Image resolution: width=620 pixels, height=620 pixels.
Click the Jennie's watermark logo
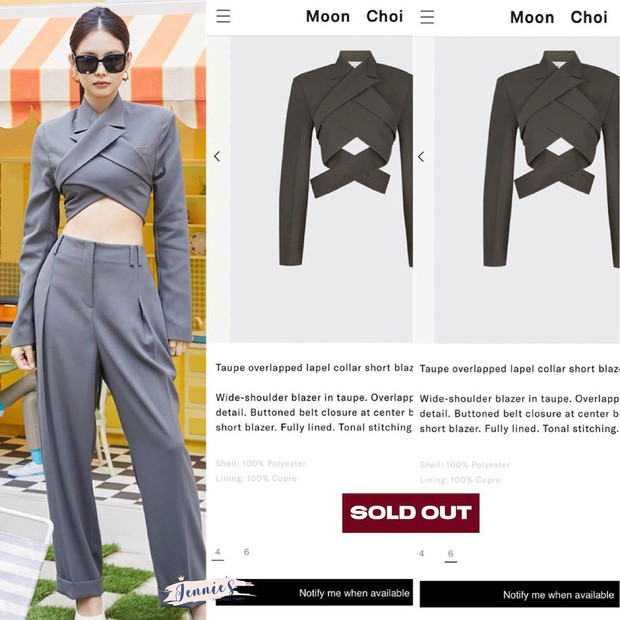tap(206, 591)
